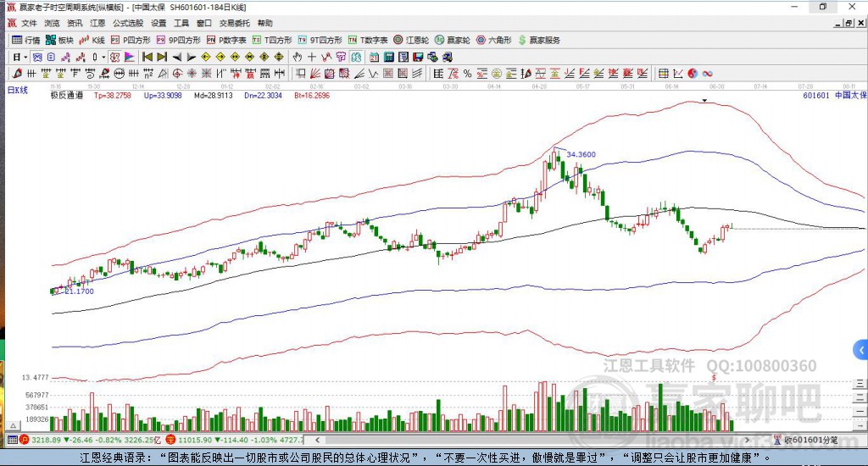Screen dimensions: 868x466
Task: Open the 江恩 menu
Action: coord(97,23)
